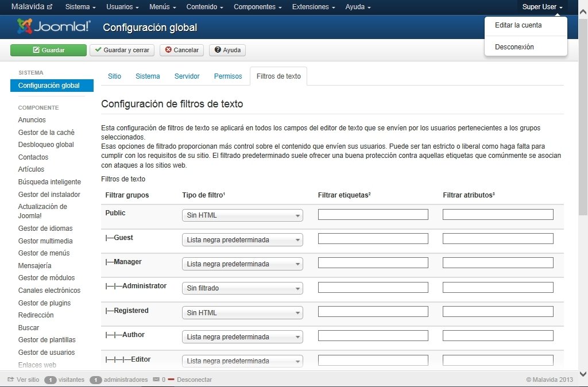This screenshot has height=387, width=588.
Task: Open filter type dropdown for Editor
Action: (242, 361)
